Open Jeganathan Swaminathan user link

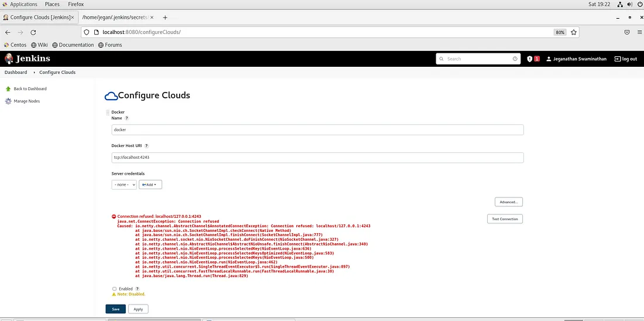tap(580, 59)
